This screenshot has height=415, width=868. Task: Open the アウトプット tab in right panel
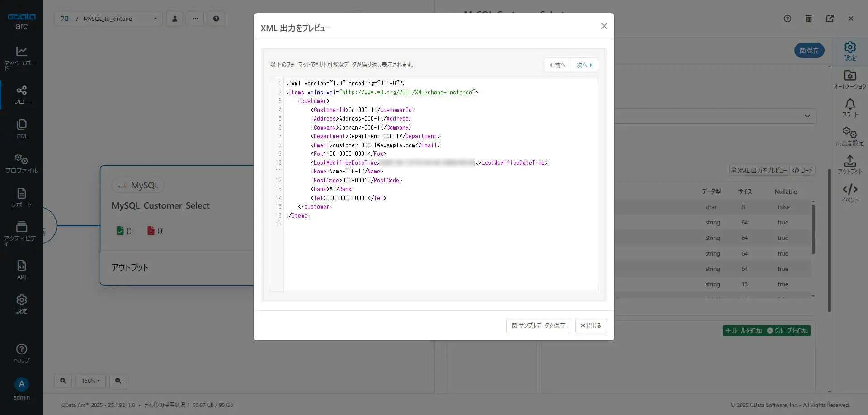click(850, 165)
